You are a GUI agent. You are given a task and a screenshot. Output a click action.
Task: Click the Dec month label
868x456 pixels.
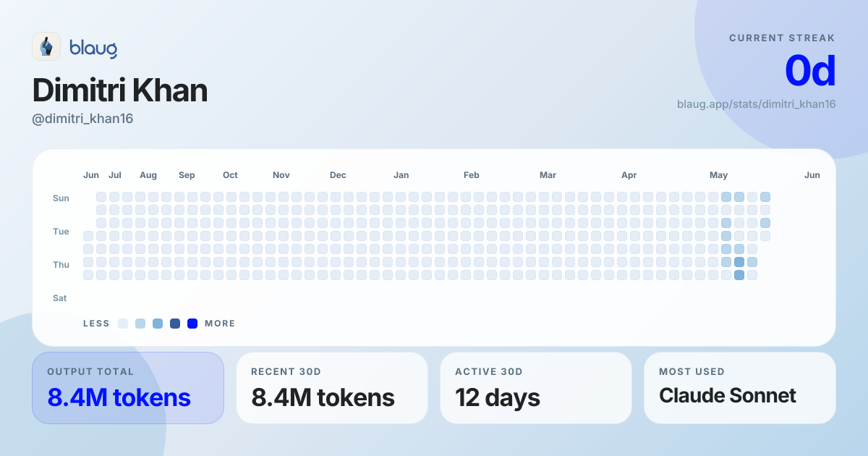click(338, 175)
